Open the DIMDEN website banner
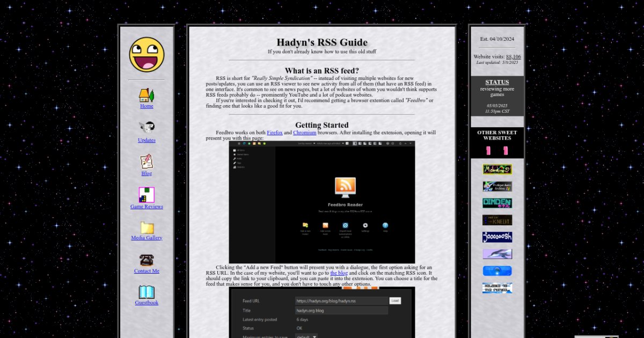 (497, 203)
